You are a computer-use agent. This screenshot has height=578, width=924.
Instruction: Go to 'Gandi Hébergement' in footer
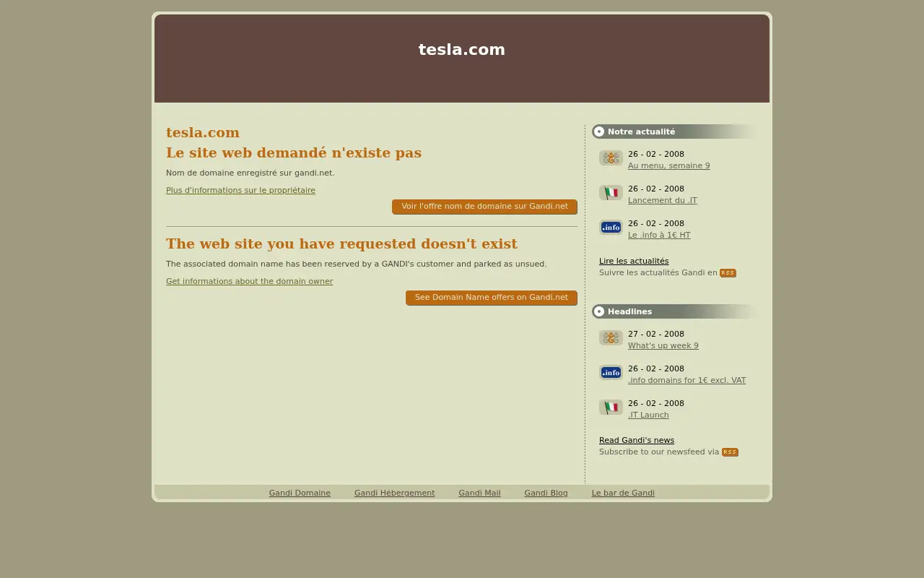click(x=394, y=493)
